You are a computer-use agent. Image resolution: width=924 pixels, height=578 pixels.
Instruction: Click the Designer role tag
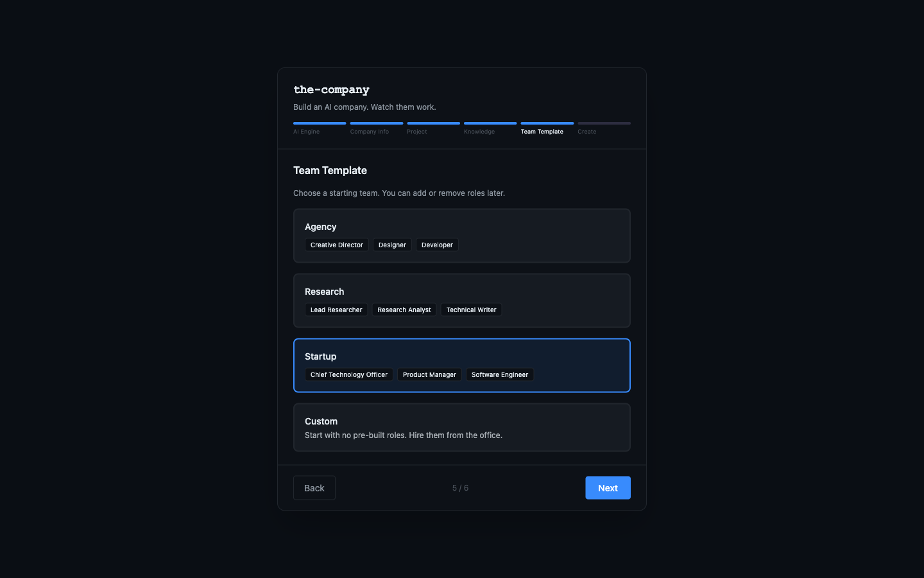[392, 245]
